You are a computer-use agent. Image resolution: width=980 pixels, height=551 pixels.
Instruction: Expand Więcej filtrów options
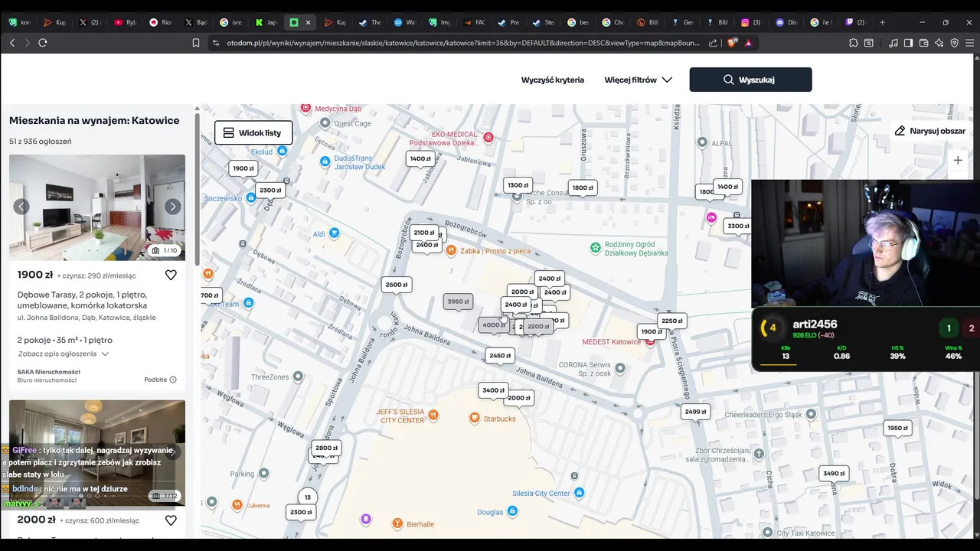639,80
